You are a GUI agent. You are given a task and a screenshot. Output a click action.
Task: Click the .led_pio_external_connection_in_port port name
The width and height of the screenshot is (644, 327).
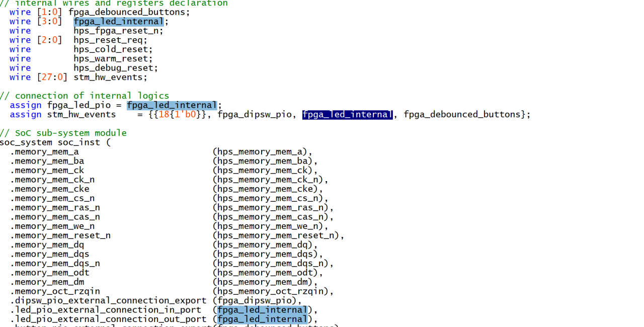pyautogui.click(x=105, y=310)
